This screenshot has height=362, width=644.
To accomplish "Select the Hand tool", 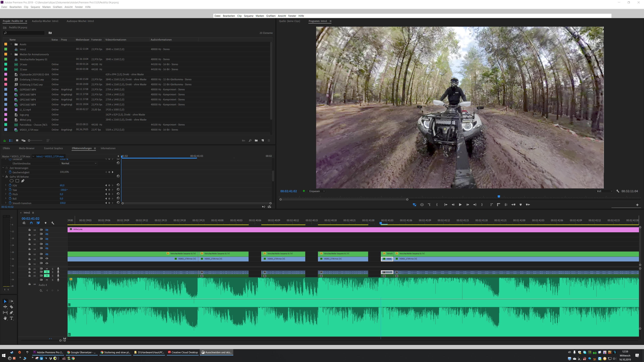I will (5, 318).
